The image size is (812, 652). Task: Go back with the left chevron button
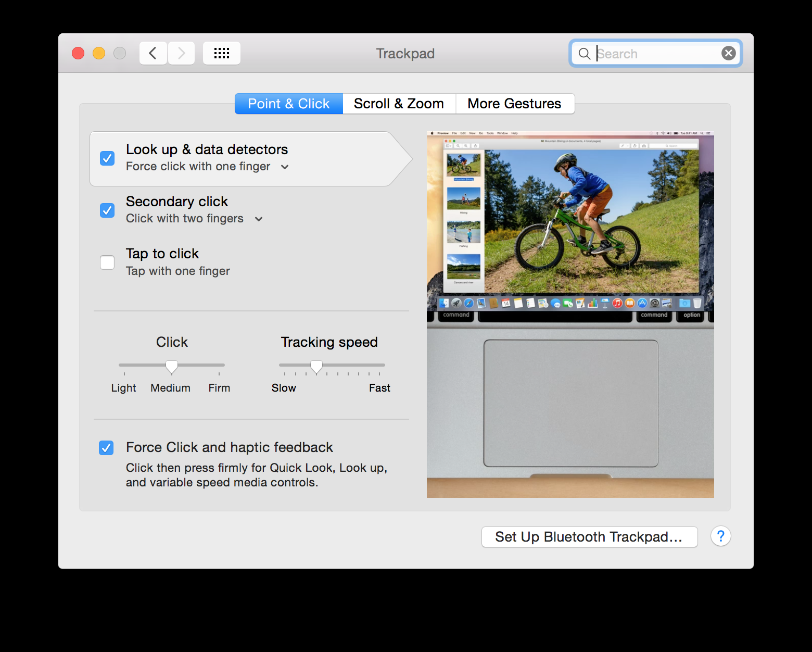[x=153, y=53]
